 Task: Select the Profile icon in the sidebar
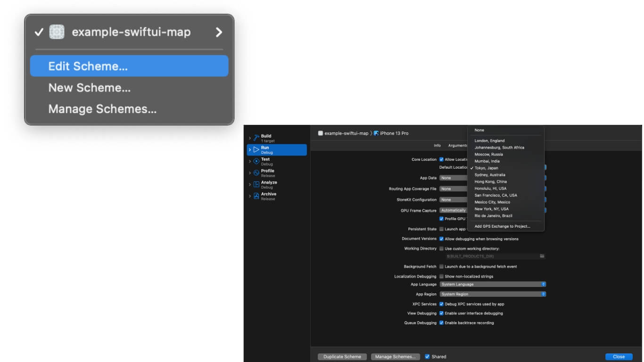click(256, 173)
